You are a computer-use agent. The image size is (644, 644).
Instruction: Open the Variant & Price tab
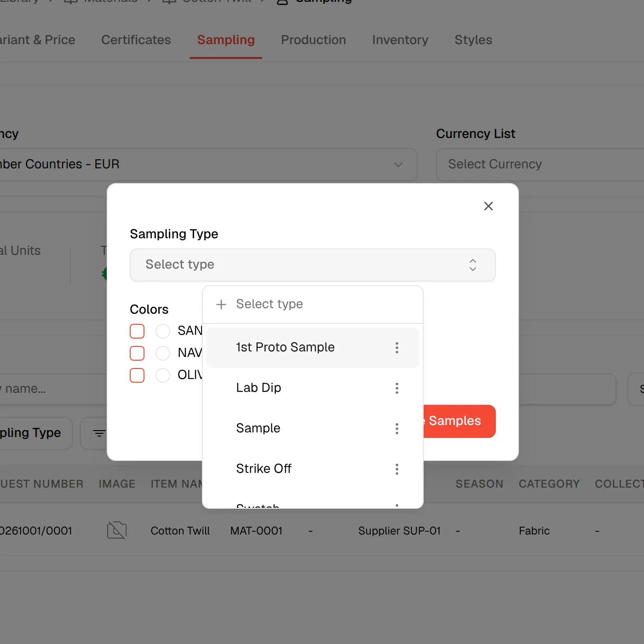click(38, 40)
